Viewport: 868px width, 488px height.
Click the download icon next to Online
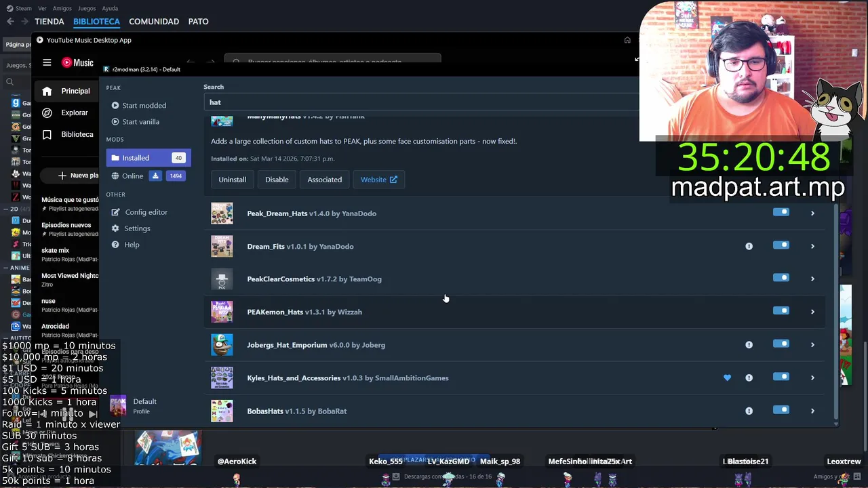click(155, 176)
